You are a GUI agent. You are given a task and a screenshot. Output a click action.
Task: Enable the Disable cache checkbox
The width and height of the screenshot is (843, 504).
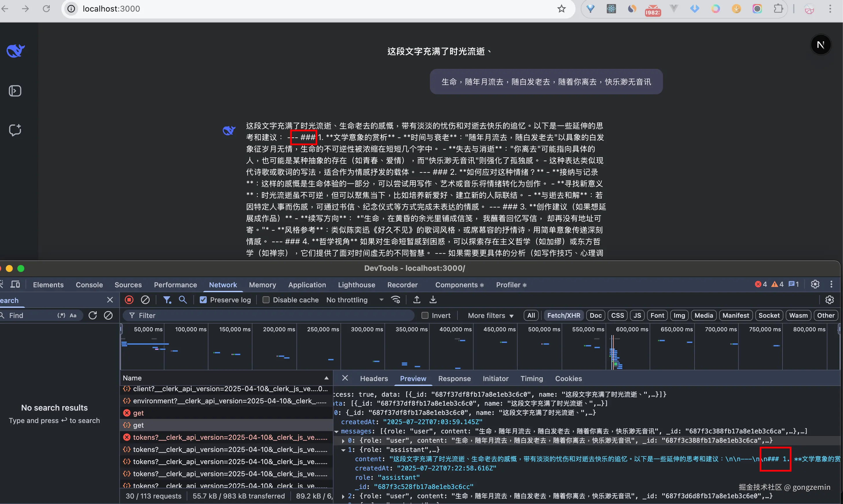[x=266, y=300]
